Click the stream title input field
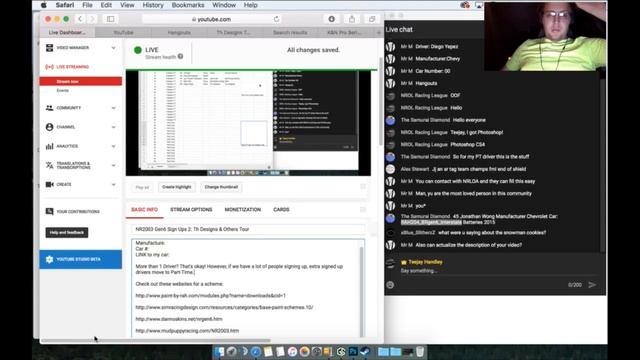Image resolution: width=640 pixels, height=360 pixels. pyautogui.click(x=248, y=229)
